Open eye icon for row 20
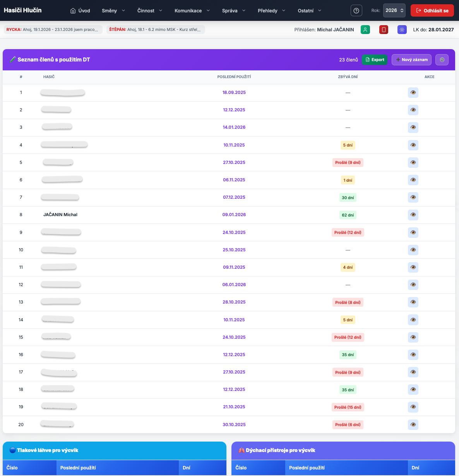Viewport: 459px width, 476px height. click(413, 425)
